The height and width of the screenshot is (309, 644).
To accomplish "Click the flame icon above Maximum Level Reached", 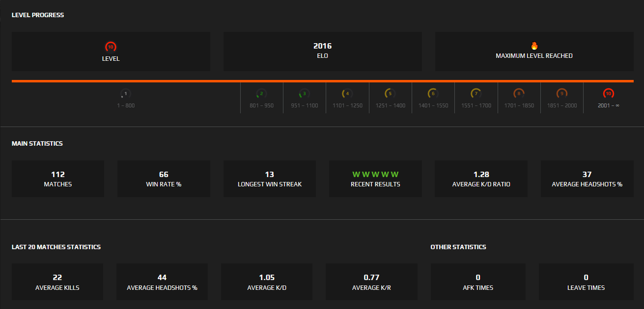I will (x=534, y=45).
